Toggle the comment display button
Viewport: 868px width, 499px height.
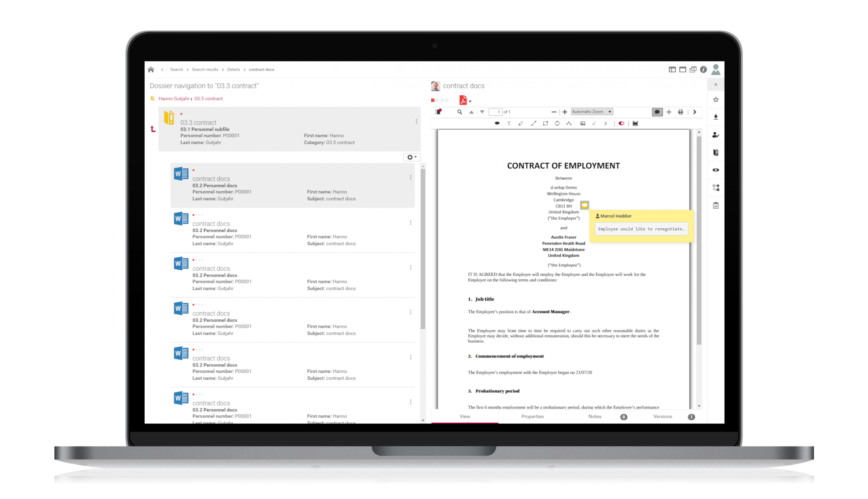[657, 112]
